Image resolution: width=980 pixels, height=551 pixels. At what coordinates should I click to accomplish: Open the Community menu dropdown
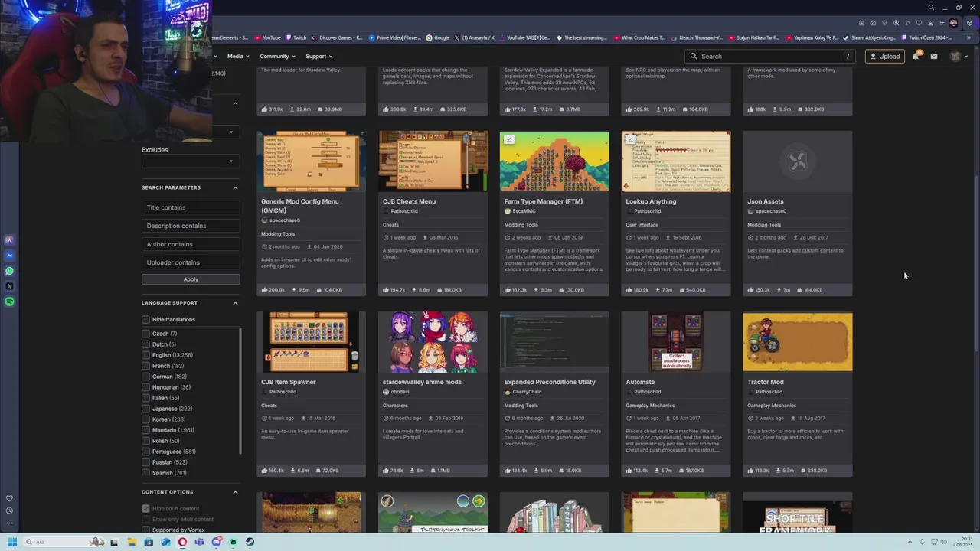278,56
